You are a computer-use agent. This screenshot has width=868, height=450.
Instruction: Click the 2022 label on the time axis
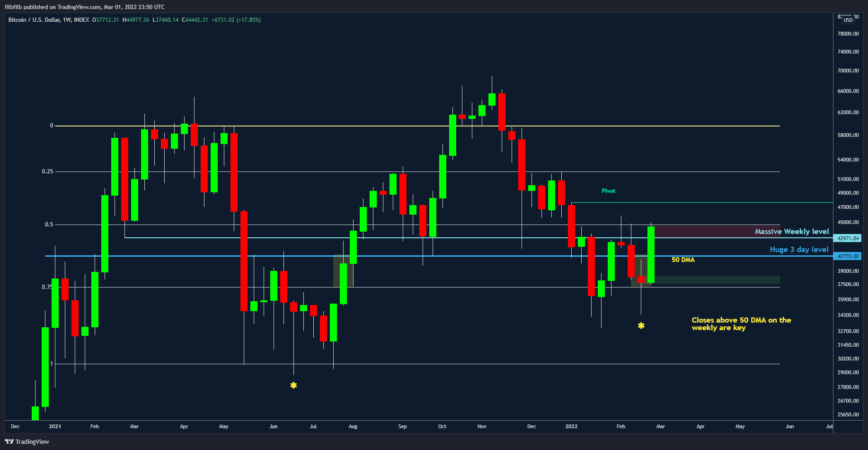point(571,426)
